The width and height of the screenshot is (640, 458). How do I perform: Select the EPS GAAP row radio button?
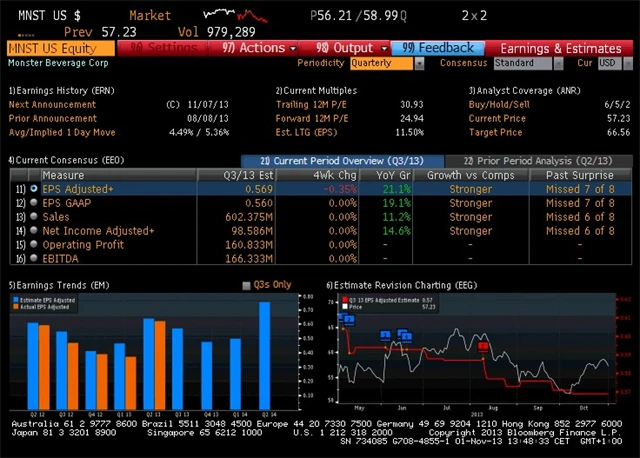(x=34, y=202)
